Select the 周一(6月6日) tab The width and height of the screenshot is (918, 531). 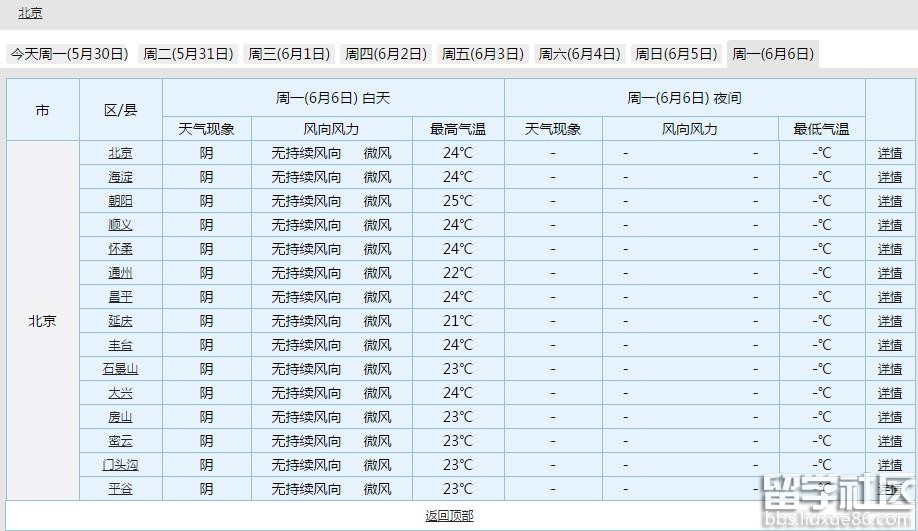click(773, 54)
